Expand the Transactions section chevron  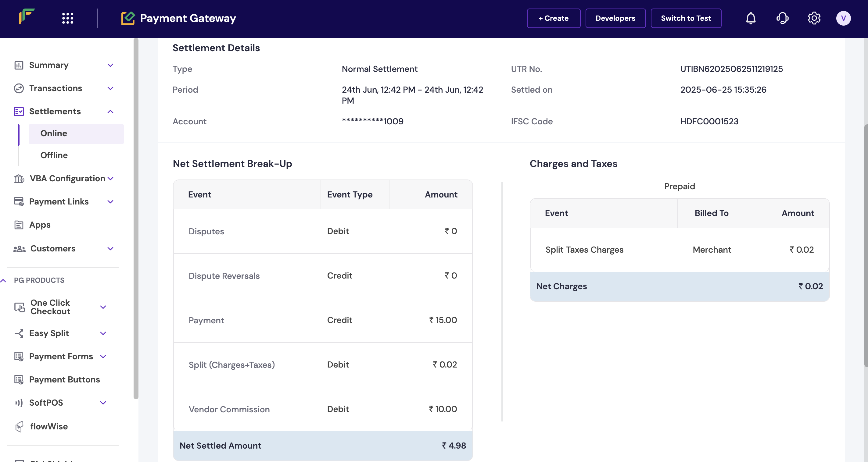110,88
